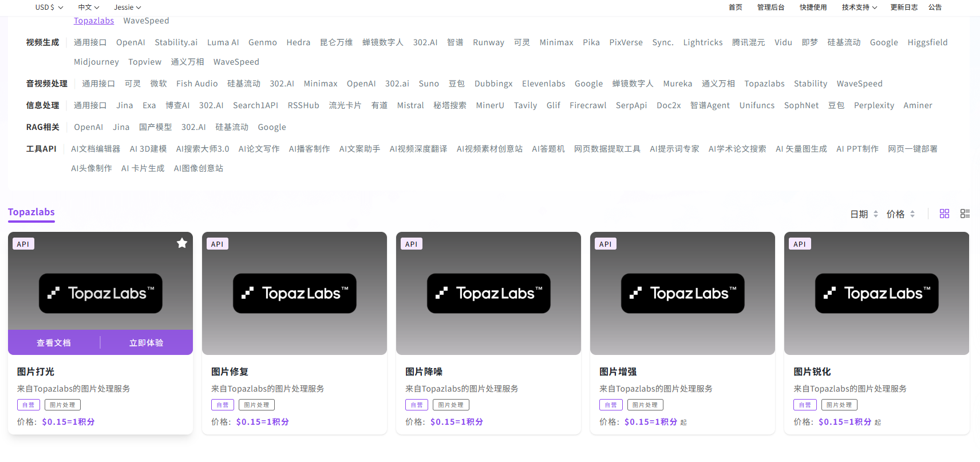Expand the 技术支持 menu
The image size is (980, 462).
(859, 7)
